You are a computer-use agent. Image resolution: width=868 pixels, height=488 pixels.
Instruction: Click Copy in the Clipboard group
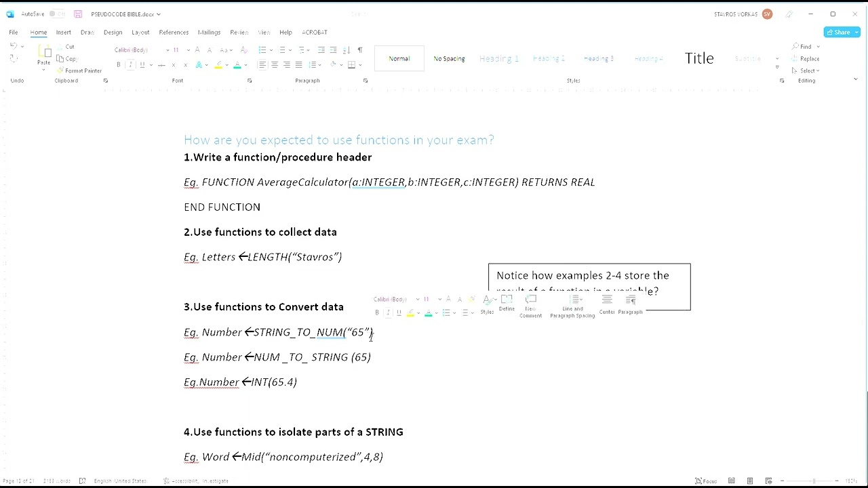67,59
